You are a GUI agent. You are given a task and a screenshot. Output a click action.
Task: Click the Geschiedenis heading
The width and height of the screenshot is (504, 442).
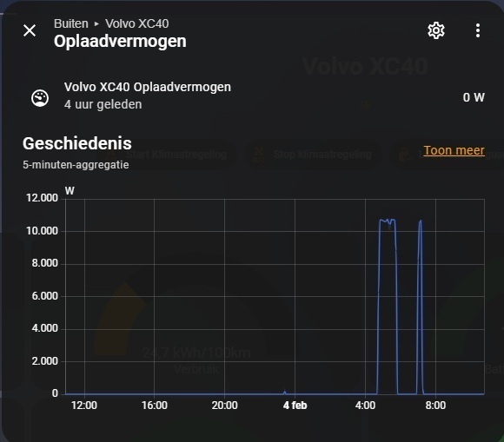pyautogui.click(x=77, y=143)
